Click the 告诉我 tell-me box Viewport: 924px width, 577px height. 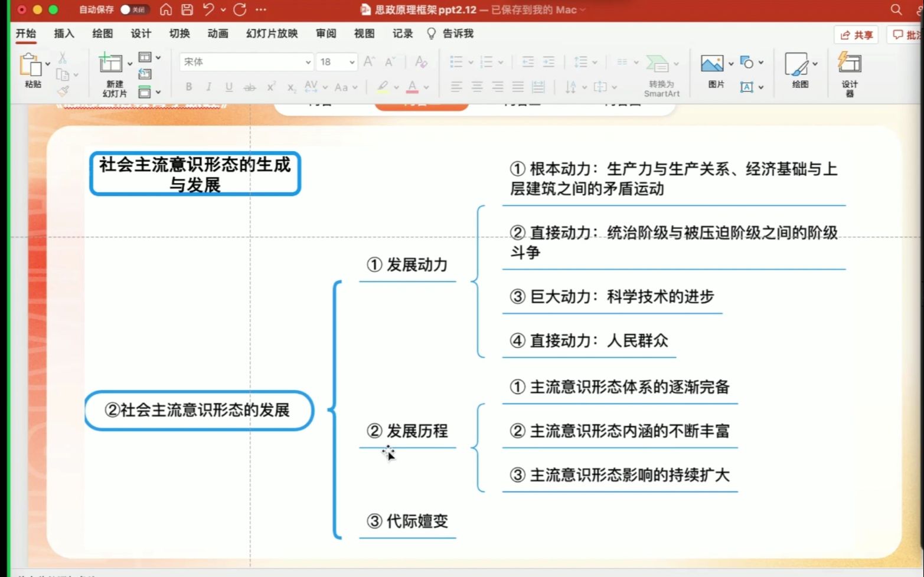click(450, 34)
